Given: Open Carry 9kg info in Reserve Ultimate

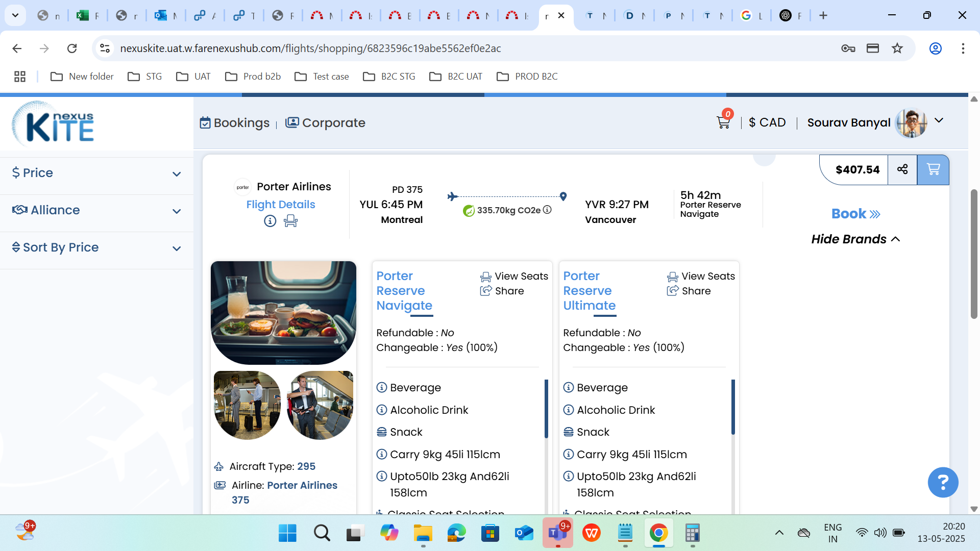Looking at the screenshot, I should pyautogui.click(x=569, y=454).
